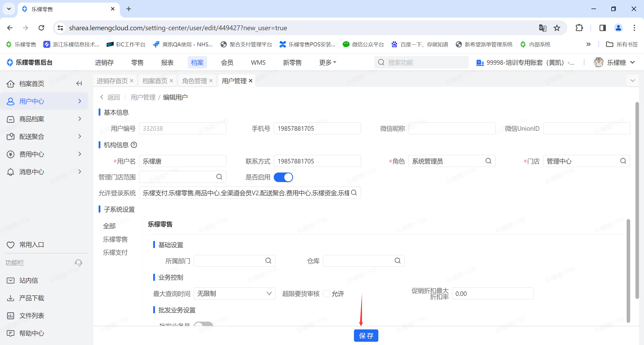Click the search icon in 角色 field
The height and width of the screenshot is (345, 644).
click(488, 161)
